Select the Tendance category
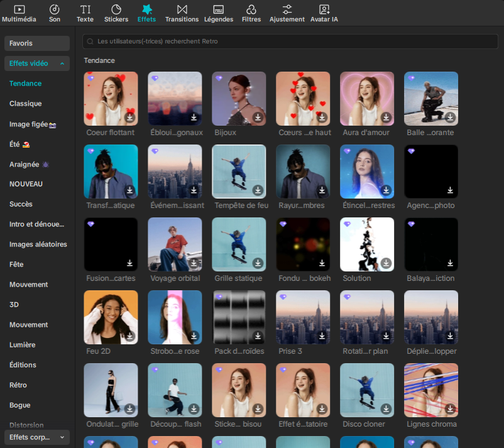Image resolution: width=504 pixels, height=448 pixels. [25, 84]
